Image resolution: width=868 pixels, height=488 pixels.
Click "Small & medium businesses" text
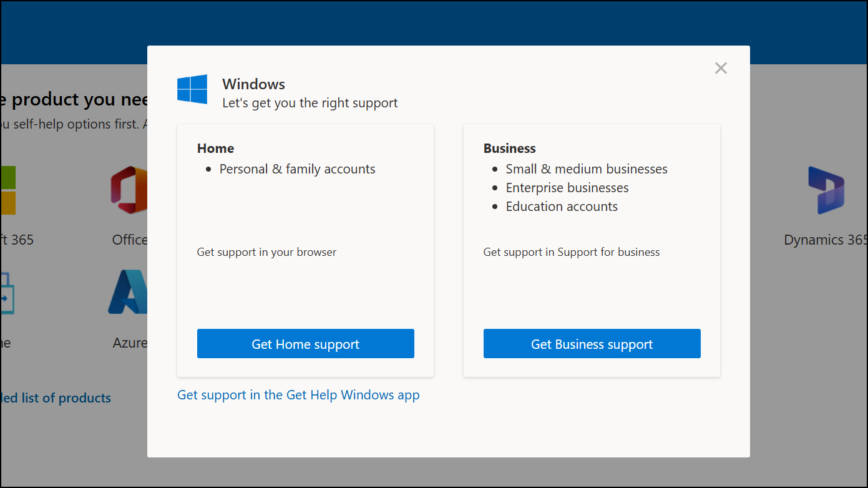tap(587, 169)
